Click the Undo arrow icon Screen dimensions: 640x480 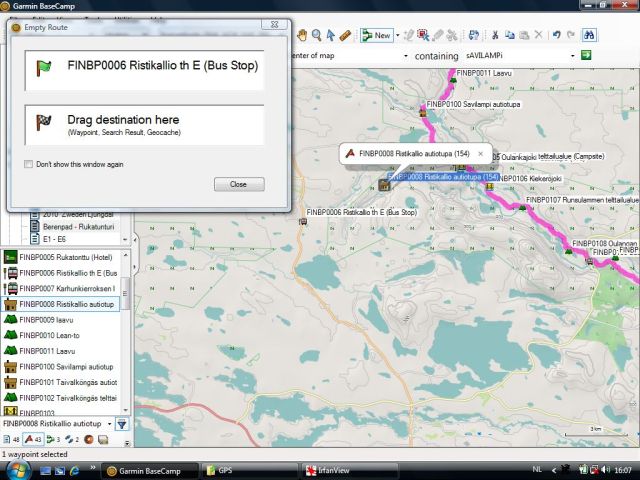[x=557, y=35]
